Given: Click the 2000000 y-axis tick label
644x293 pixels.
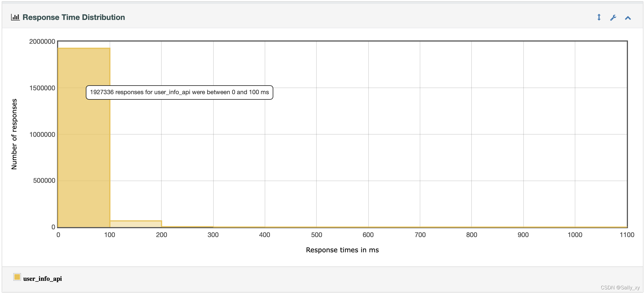Looking at the screenshot, I should click(x=42, y=42).
